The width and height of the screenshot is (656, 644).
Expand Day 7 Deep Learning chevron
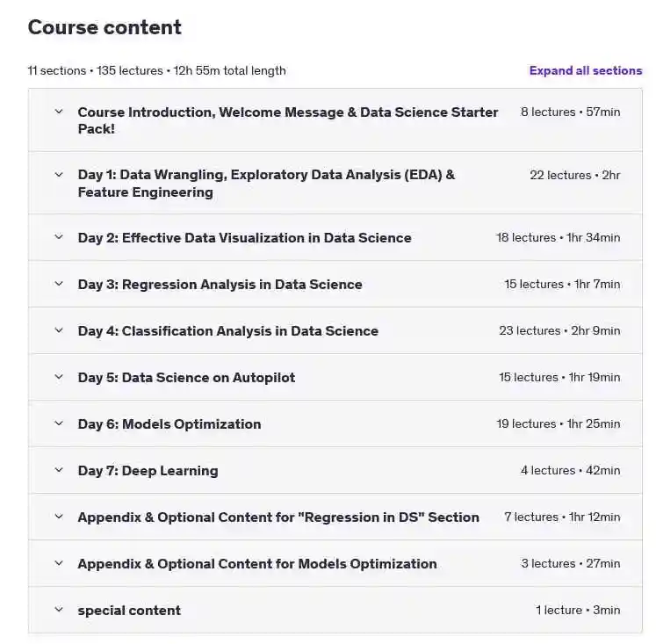[59, 470]
